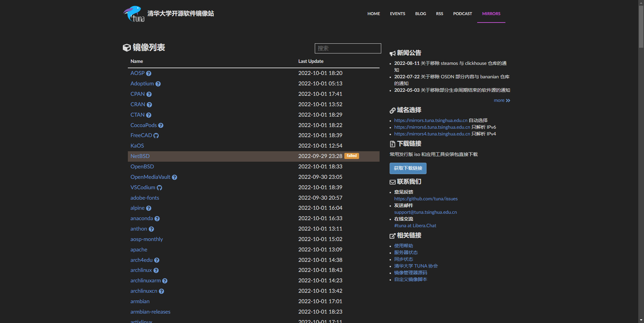Click the Last Update column header
Image resolution: width=644 pixels, height=323 pixels.
(311, 61)
